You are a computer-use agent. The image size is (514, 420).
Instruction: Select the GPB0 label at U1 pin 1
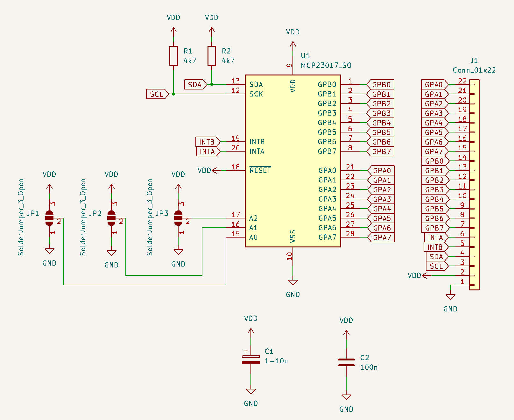[x=381, y=85]
